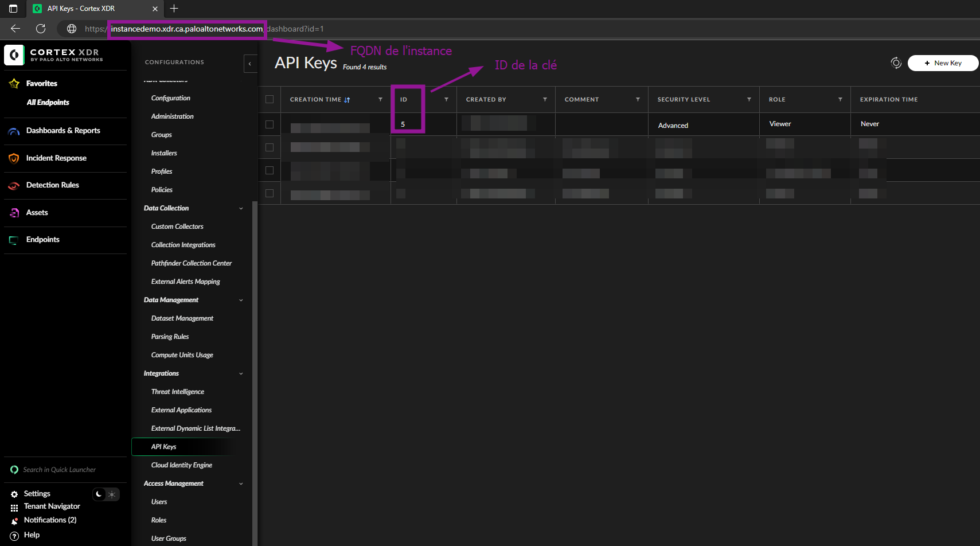The image size is (980, 546).
Task: Open Installers in the sidebar
Action: point(164,153)
